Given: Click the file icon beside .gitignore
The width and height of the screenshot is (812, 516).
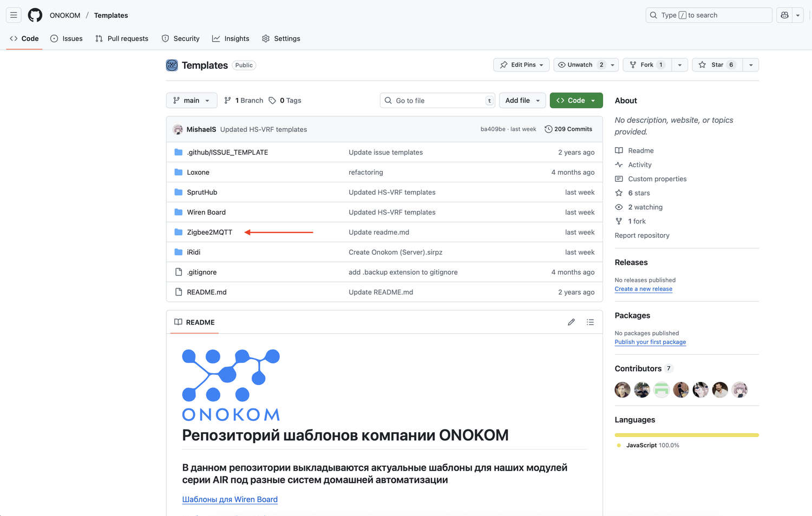Looking at the screenshot, I should [179, 273].
